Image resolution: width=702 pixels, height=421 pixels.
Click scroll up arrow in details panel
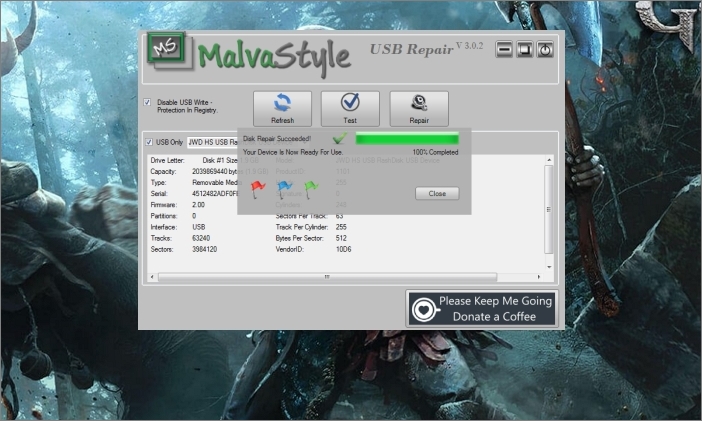[x=549, y=160]
